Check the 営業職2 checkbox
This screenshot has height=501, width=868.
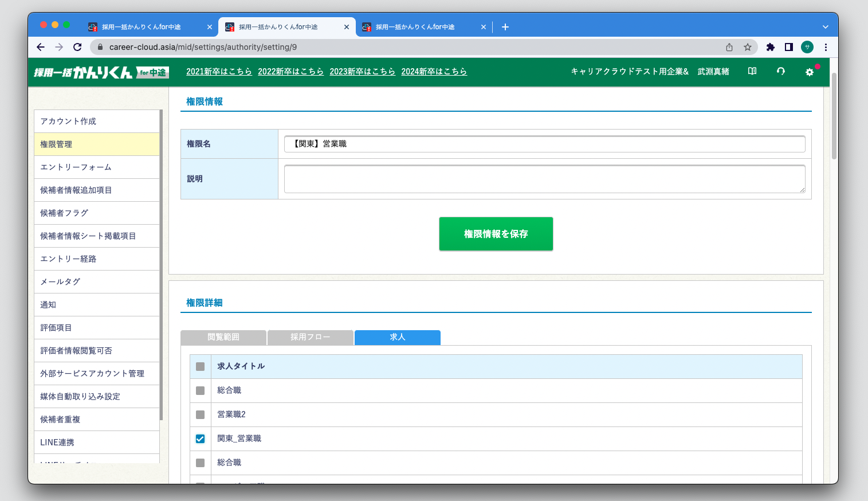[x=200, y=414]
